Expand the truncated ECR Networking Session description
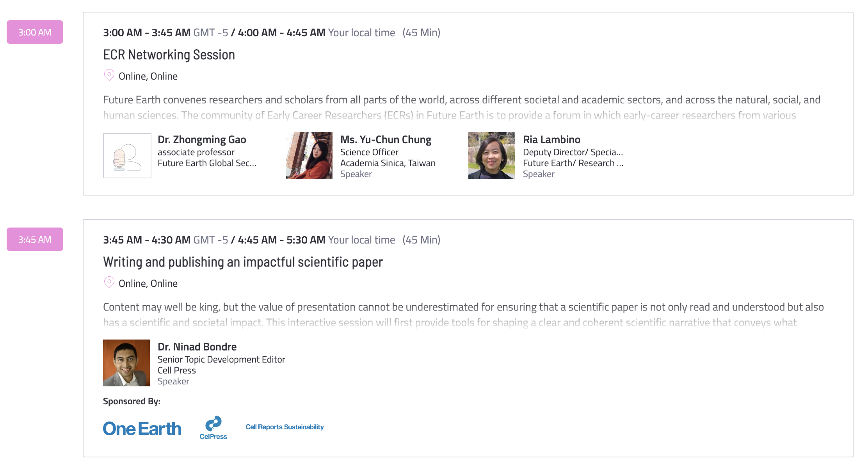868x473 pixels. point(462,108)
